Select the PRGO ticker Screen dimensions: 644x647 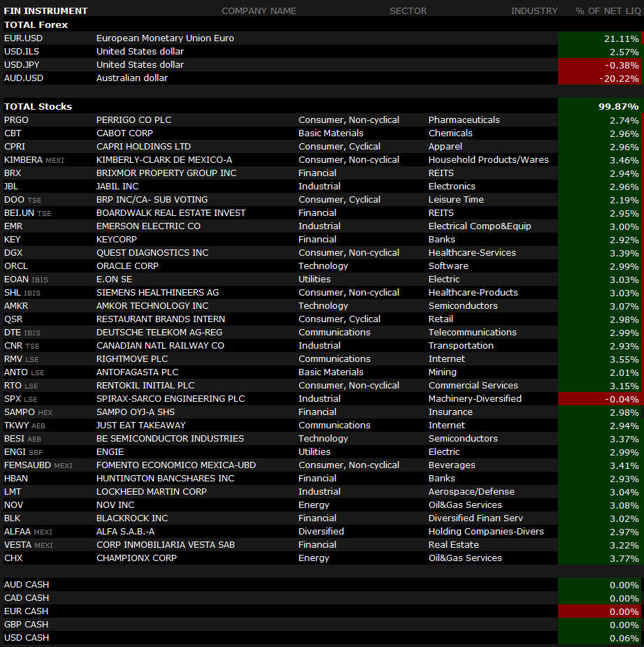tap(16, 120)
